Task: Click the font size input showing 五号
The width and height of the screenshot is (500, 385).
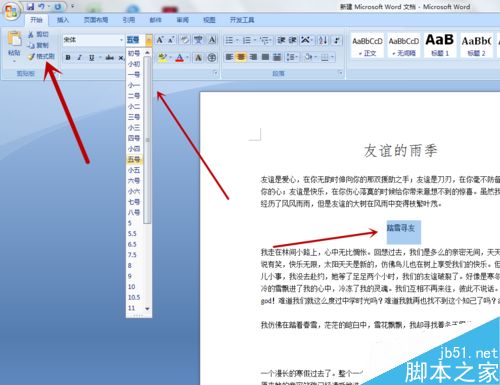Action: (135, 40)
